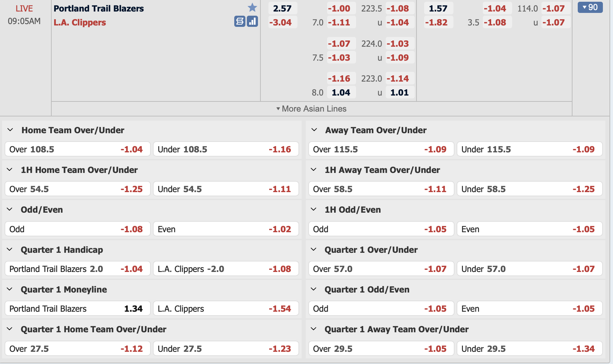Collapse Quarter 1 Away Team Over/Under section

point(313,329)
